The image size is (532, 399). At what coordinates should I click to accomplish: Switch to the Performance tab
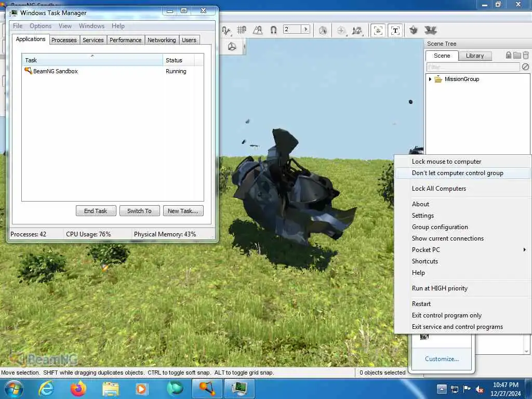pos(126,40)
